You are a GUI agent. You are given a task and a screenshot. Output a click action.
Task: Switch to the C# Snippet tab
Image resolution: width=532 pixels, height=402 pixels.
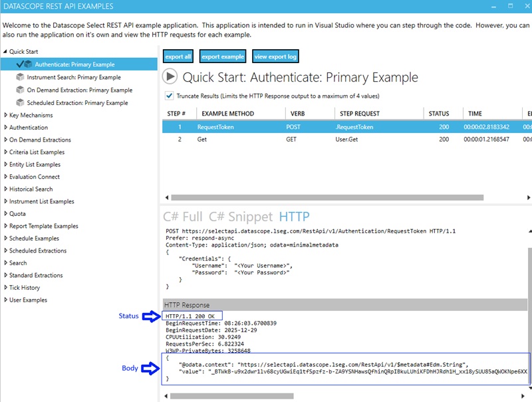[240, 217]
